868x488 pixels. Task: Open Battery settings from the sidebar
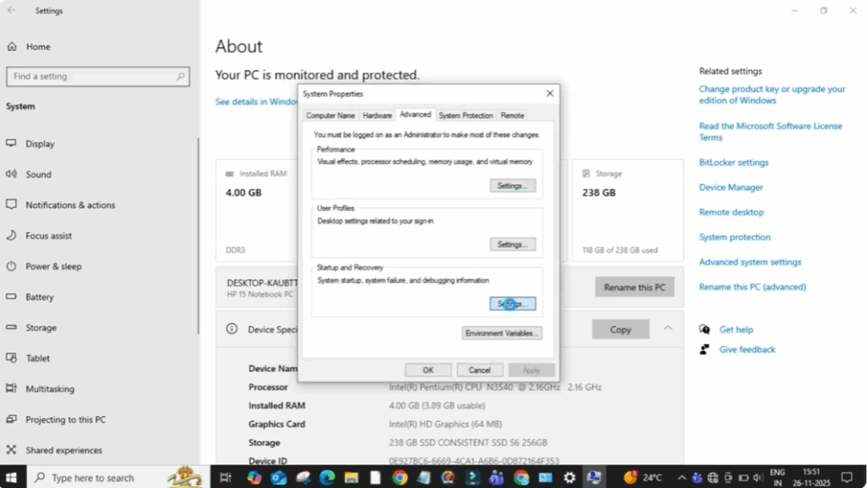coord(39,297)
